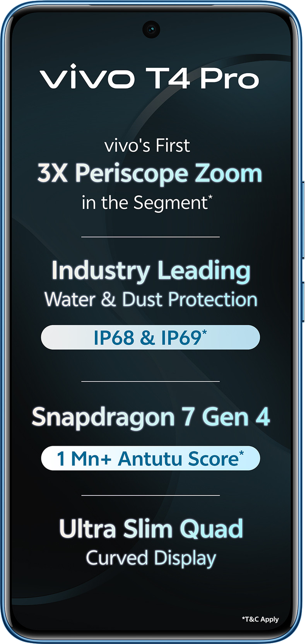
Task: Click the Water & Dust Protection text
Action: point(151,300)
